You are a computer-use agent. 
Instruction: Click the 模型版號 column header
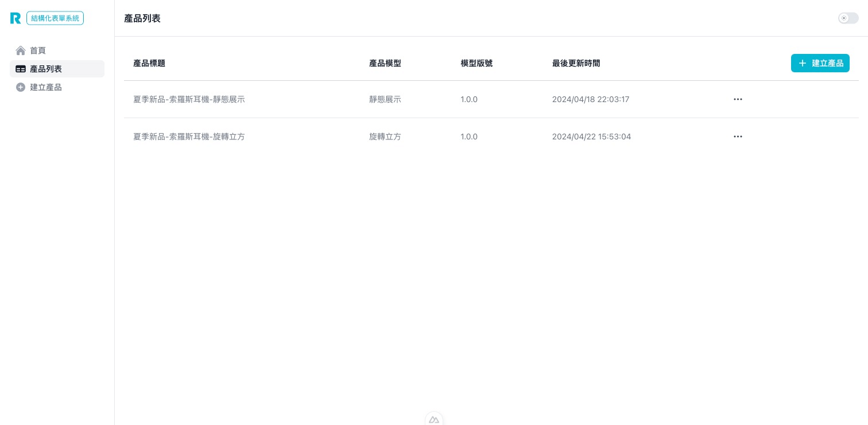[476, 63]
